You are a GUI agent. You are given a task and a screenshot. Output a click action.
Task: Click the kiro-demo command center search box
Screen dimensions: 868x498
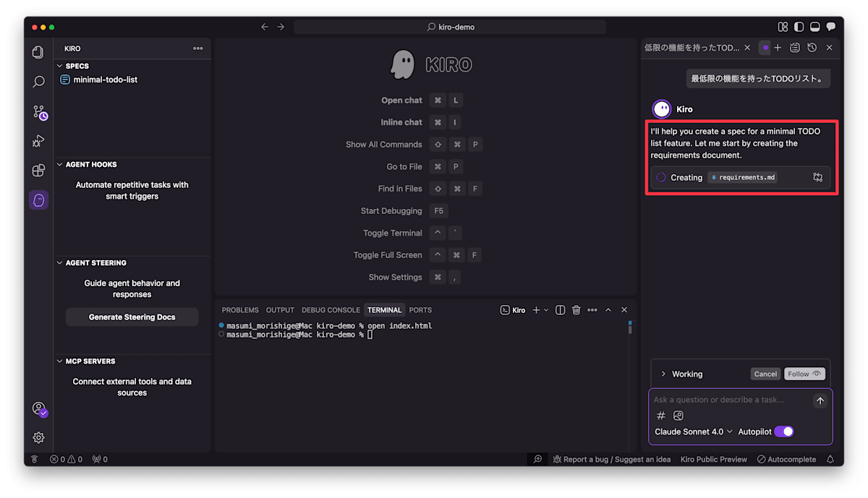click(450, 27)
